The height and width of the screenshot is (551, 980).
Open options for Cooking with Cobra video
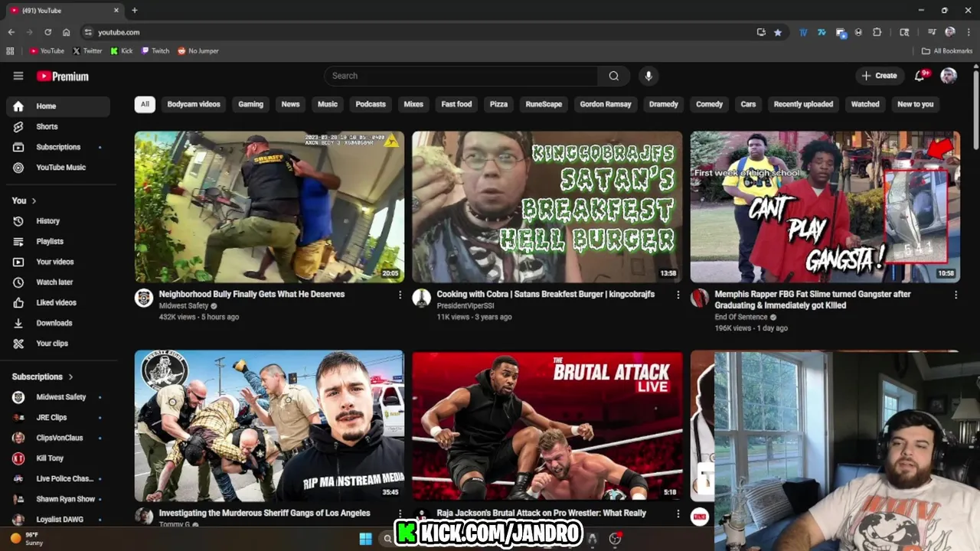pyautogui.click(x=678, y=295)
